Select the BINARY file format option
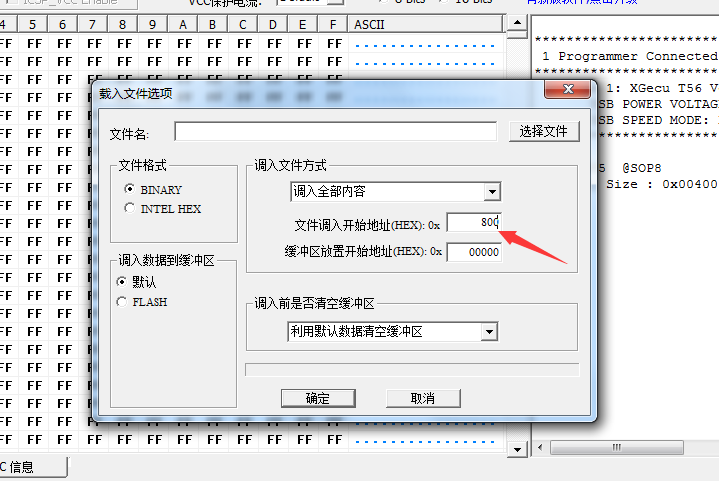This screenshot has height=481, width=719. (129, 189)
